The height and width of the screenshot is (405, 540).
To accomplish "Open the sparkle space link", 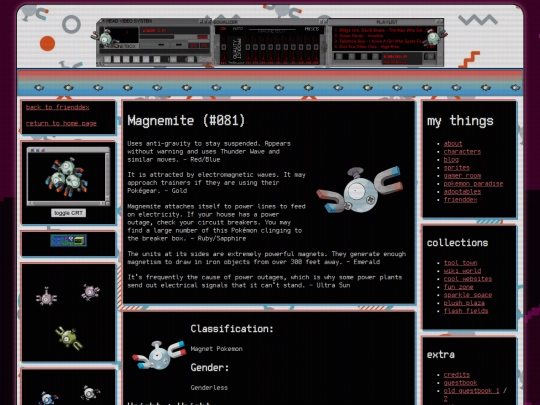I will click(468, 295).
